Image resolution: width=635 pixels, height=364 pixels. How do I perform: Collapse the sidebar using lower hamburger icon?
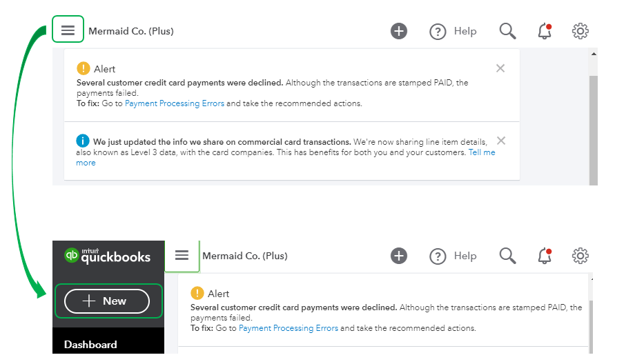[x=182, y=256]
